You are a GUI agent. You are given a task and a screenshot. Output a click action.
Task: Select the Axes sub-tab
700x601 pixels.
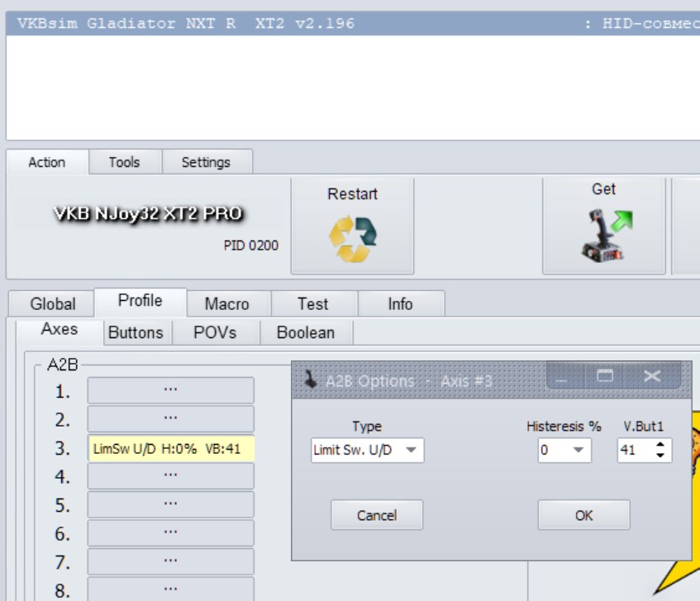tap(60, 330)
